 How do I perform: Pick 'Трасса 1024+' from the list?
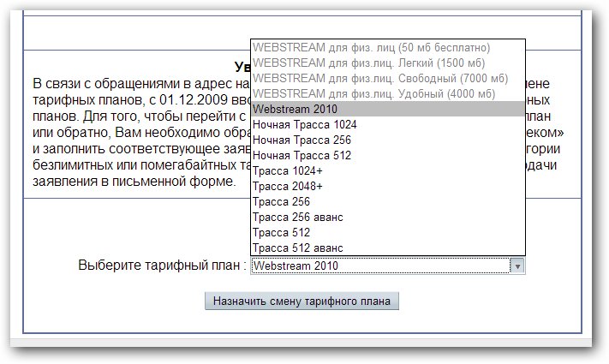tap(388, 171)
